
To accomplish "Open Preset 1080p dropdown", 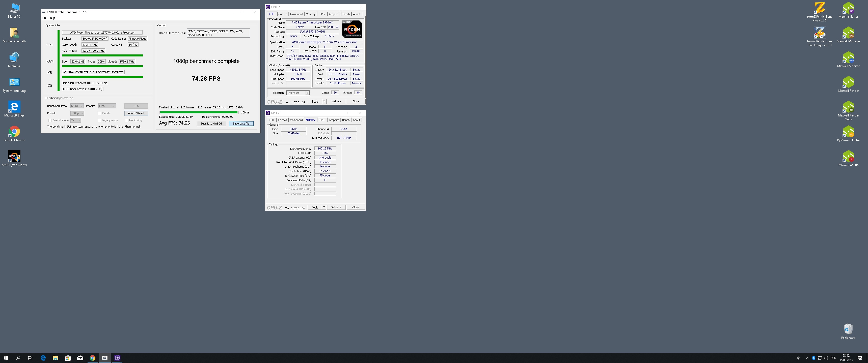I will click(x=77, y=113).
